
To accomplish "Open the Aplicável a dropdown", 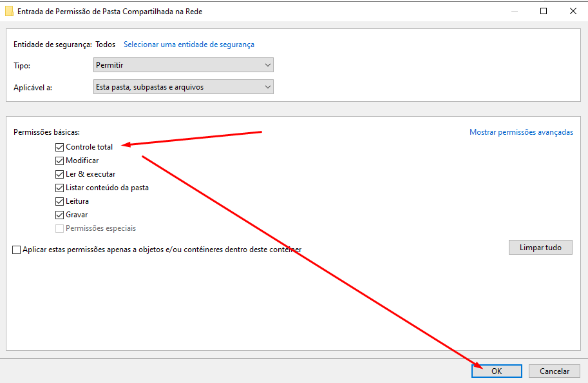I will tap(184, 87).
